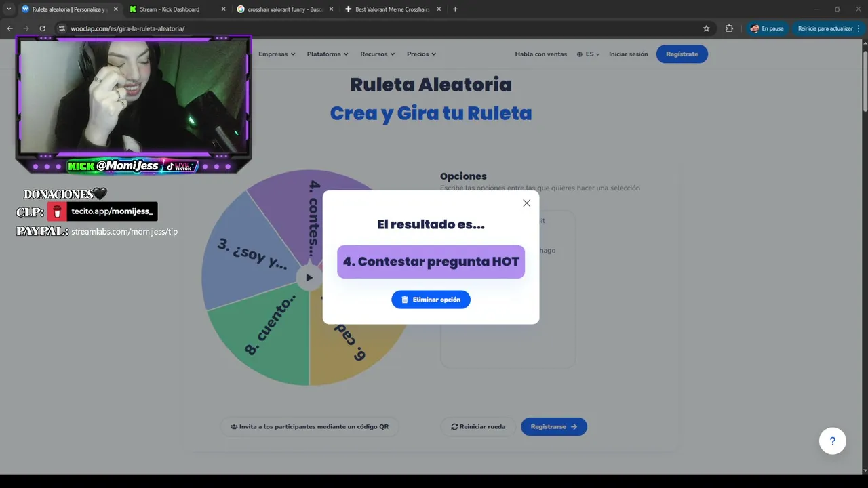This screenshot has width=868, height=488.
Task: Open the help question mark bubble
Action: [832, 441]
